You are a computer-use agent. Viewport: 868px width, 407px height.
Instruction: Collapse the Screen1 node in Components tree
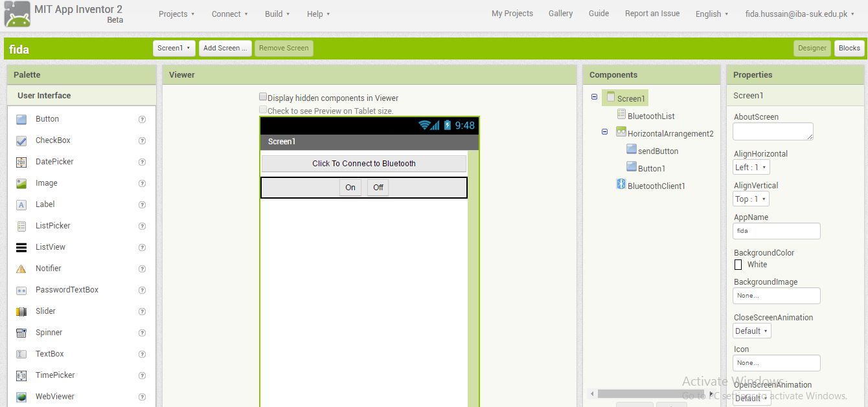594,97
